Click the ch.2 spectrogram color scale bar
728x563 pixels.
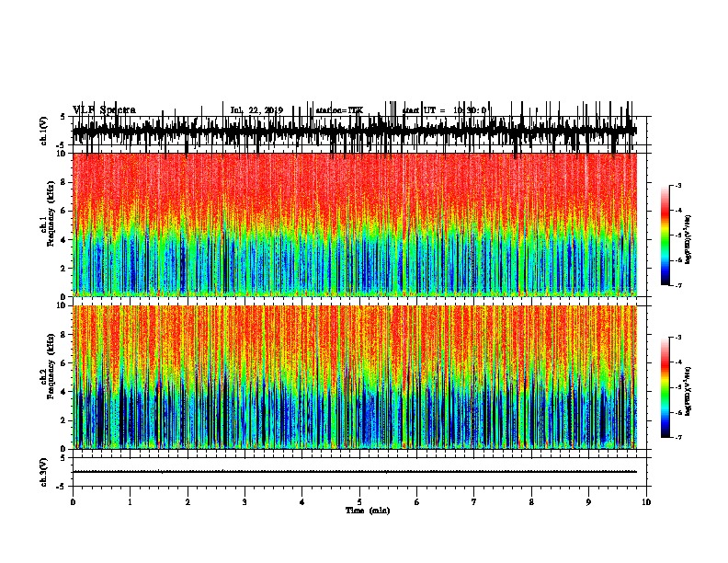point(665,387)
